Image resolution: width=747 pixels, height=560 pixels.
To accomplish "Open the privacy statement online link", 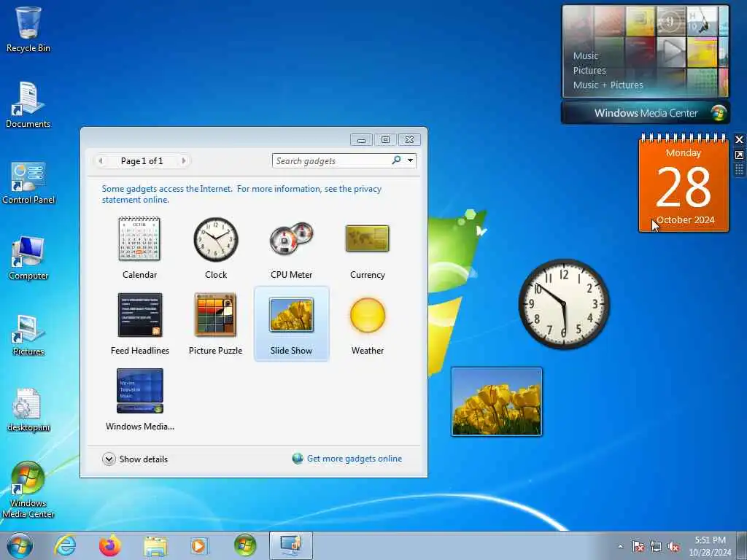I will pos(241,194).
